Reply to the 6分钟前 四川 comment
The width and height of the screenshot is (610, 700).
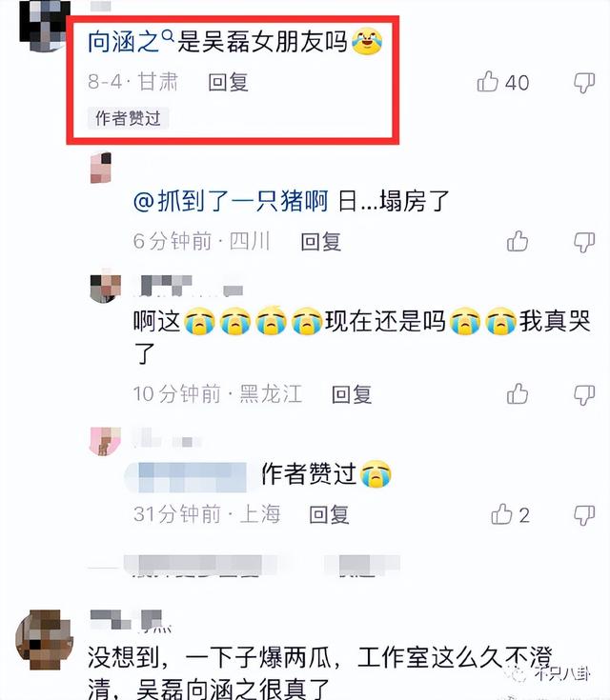click(321, 242)
